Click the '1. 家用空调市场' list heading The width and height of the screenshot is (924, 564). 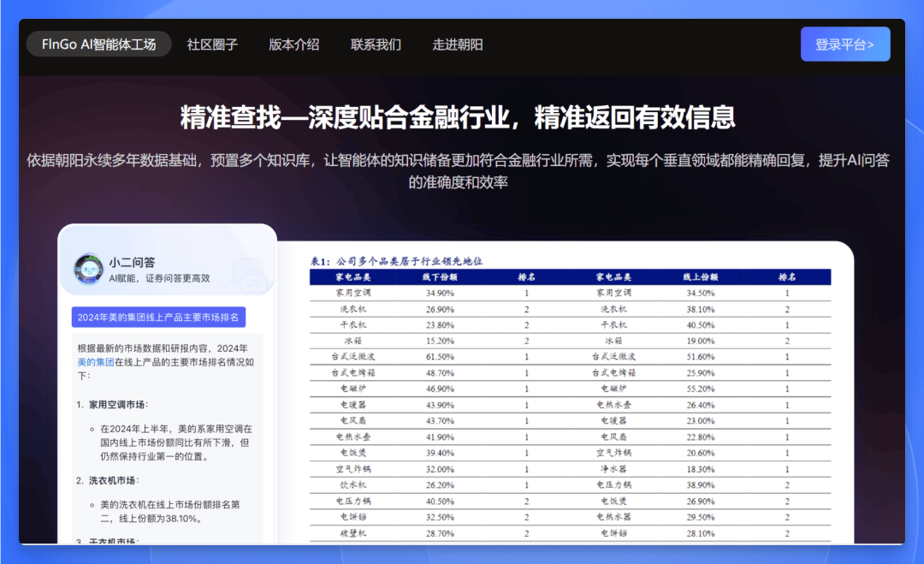(x=112, y=404)
